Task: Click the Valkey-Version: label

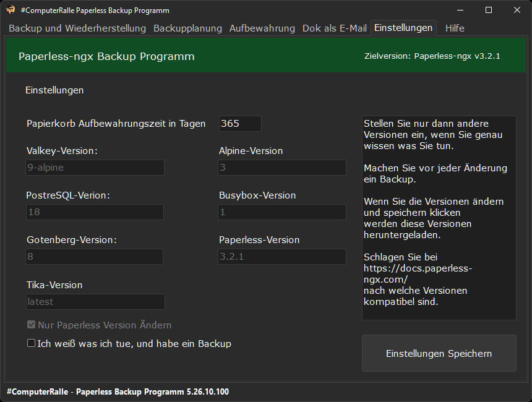Action: [x=62, y=151]
